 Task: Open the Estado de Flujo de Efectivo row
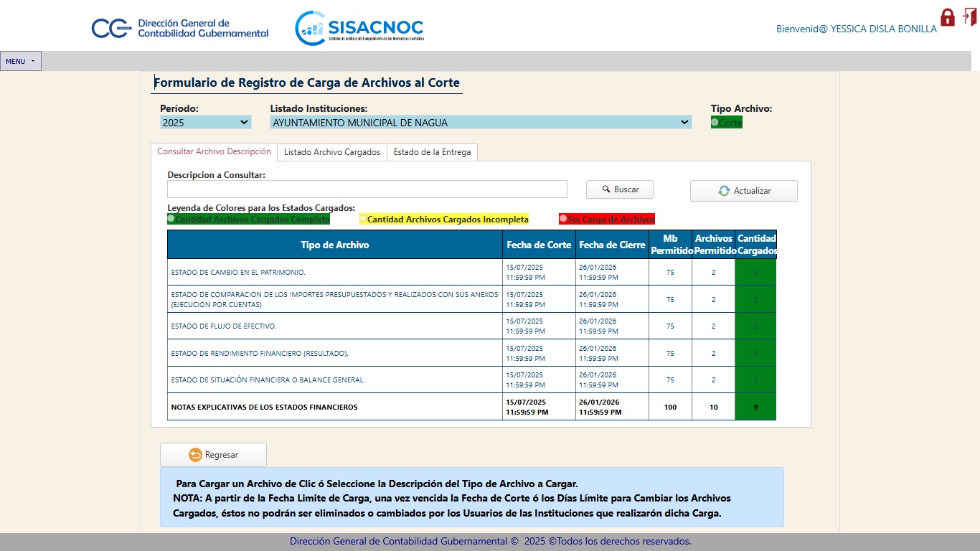pos(224,326)
